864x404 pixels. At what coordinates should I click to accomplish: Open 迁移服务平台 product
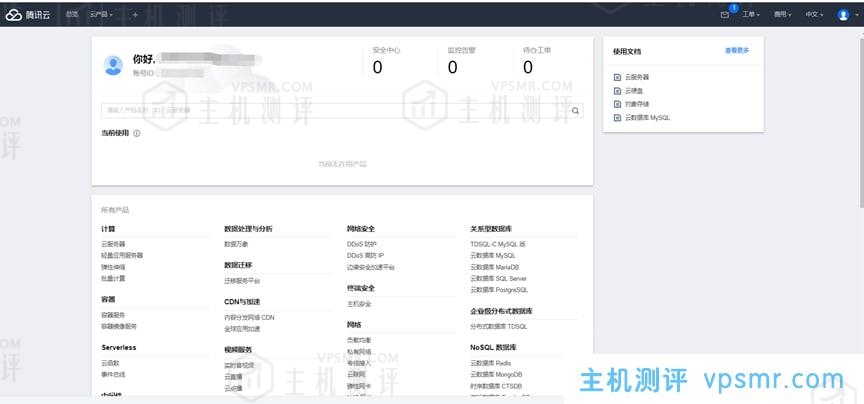pyautogui.click(x=242, y=281)
